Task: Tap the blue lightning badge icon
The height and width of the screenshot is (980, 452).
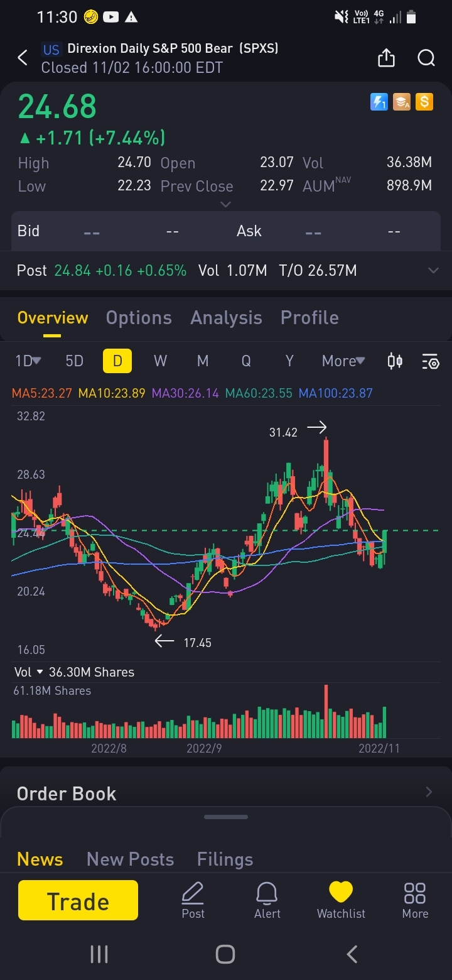Action: [x=379, y=102]
